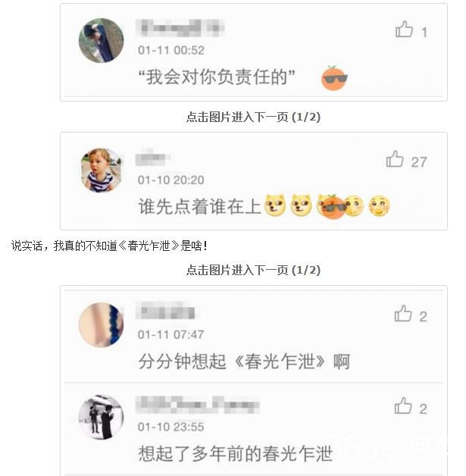
Task: Open the baby photo avatar
Action: [102, 171]
